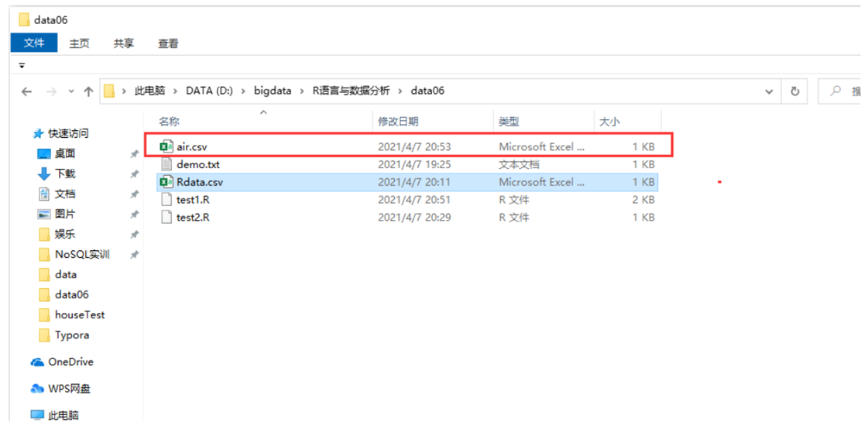Open 快速访问 in the navigation pane
Image resolution: width=868 pixels, height=426 pixels.
(x=68, y=133)
